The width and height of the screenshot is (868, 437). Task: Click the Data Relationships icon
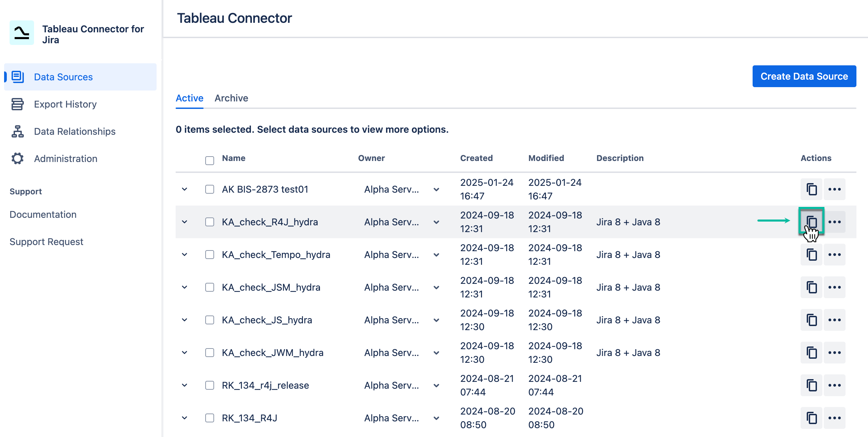point(17,131)
